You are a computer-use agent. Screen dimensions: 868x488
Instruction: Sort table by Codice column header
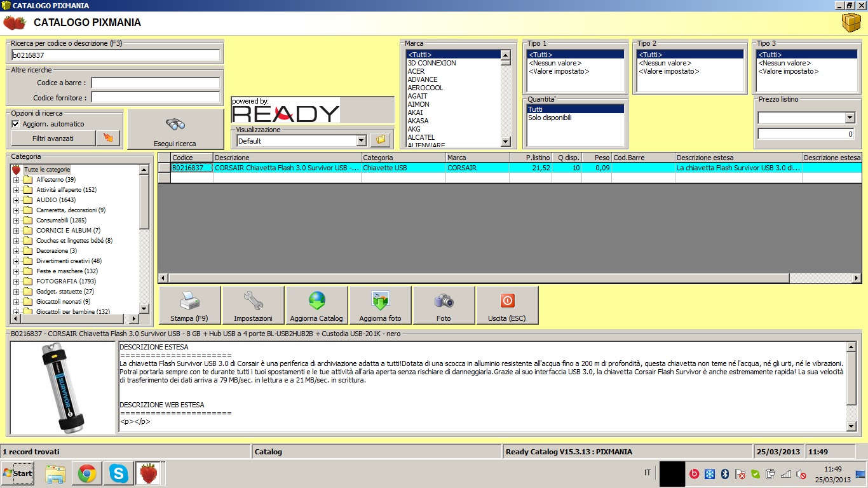point(192,158)
